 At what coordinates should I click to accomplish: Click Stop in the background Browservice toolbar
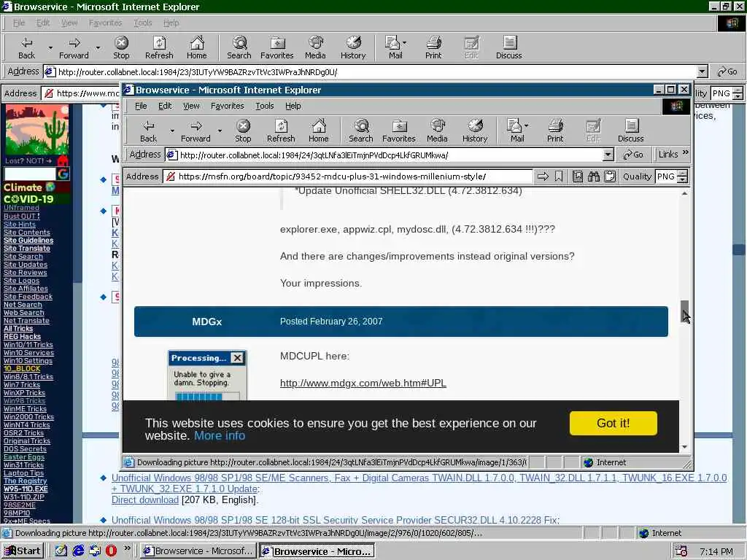point(121,47)
